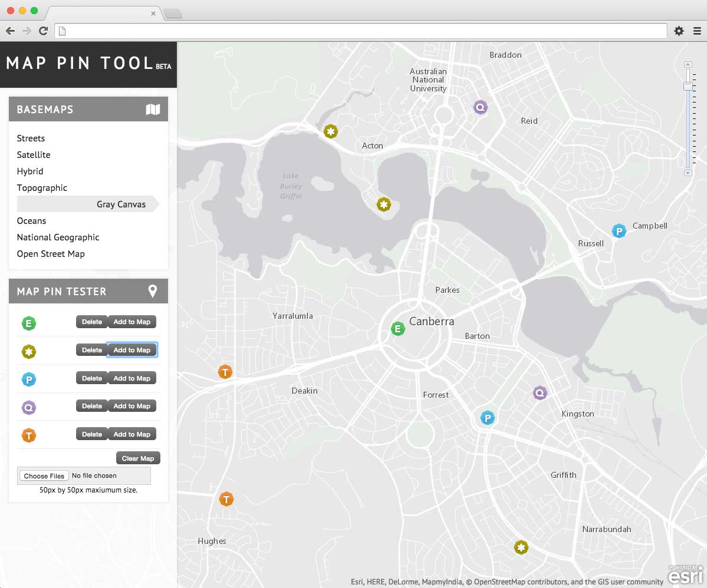Click the green E marker near Canberra on map
The width and height of the screenshot is (707, 588).
point(397,329)
